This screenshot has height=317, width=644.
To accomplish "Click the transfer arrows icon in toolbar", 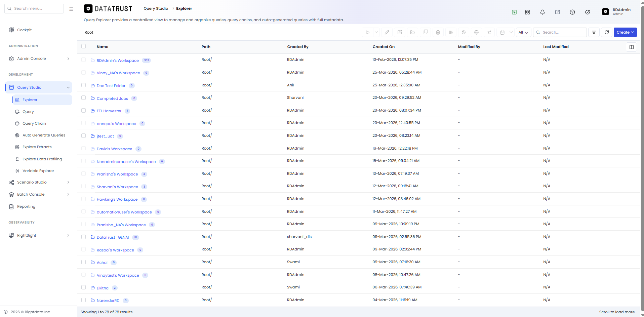I will pyautogui.click(x=489, y=32).
